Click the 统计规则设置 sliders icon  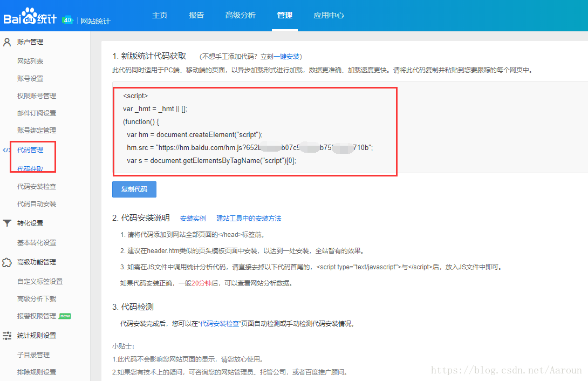[x=7, y=336]
